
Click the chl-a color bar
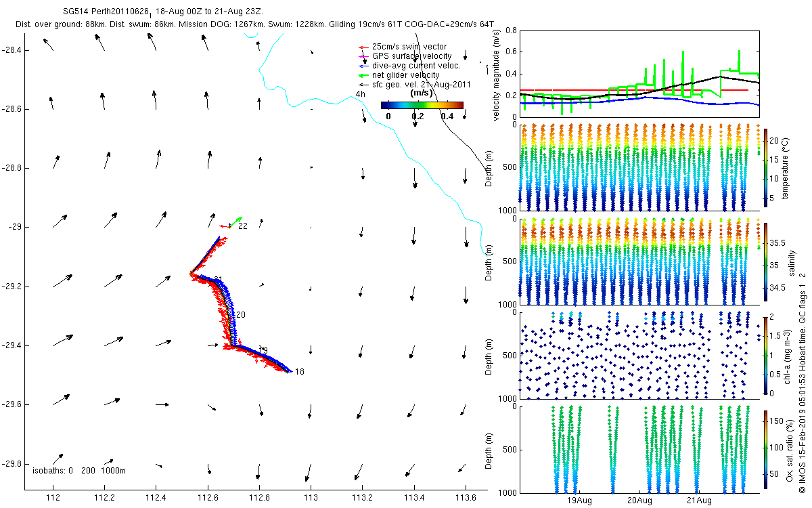765,355
